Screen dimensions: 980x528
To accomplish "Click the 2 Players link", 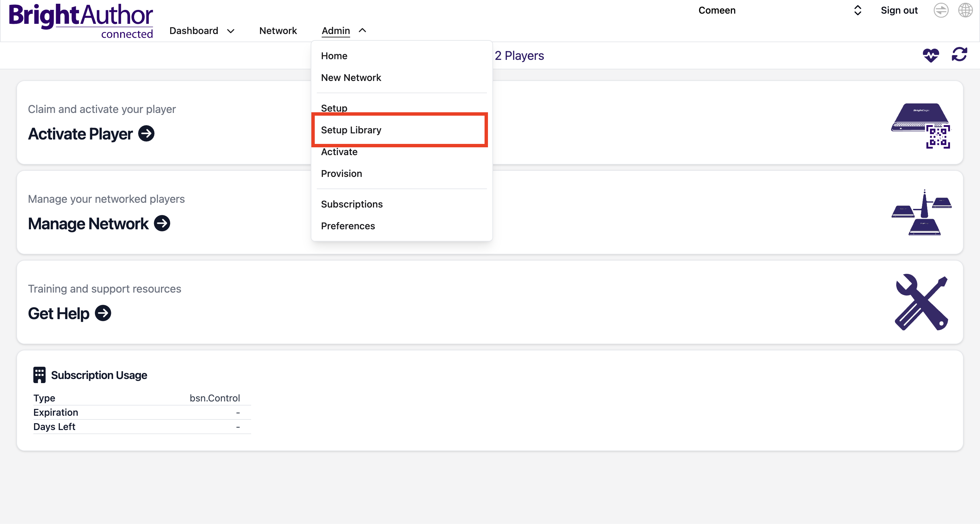I will 519,55.
